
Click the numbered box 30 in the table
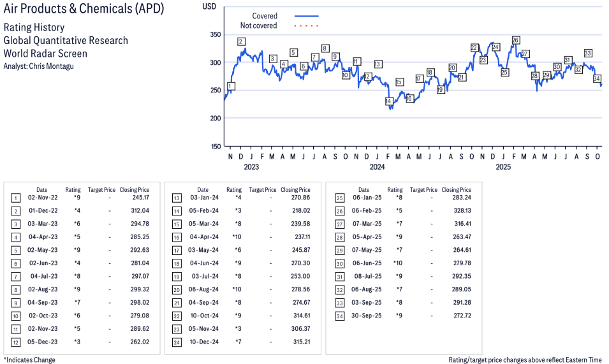click(x=338, y=264)
